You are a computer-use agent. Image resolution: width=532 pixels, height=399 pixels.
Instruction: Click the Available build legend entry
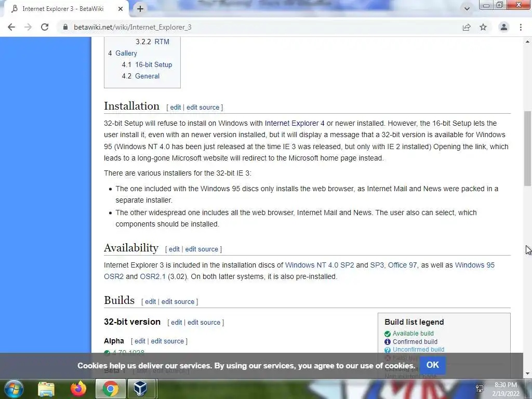[413, 334]
